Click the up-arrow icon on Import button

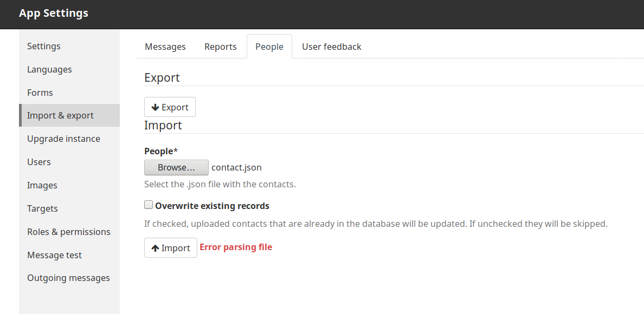tap(155, 248)
